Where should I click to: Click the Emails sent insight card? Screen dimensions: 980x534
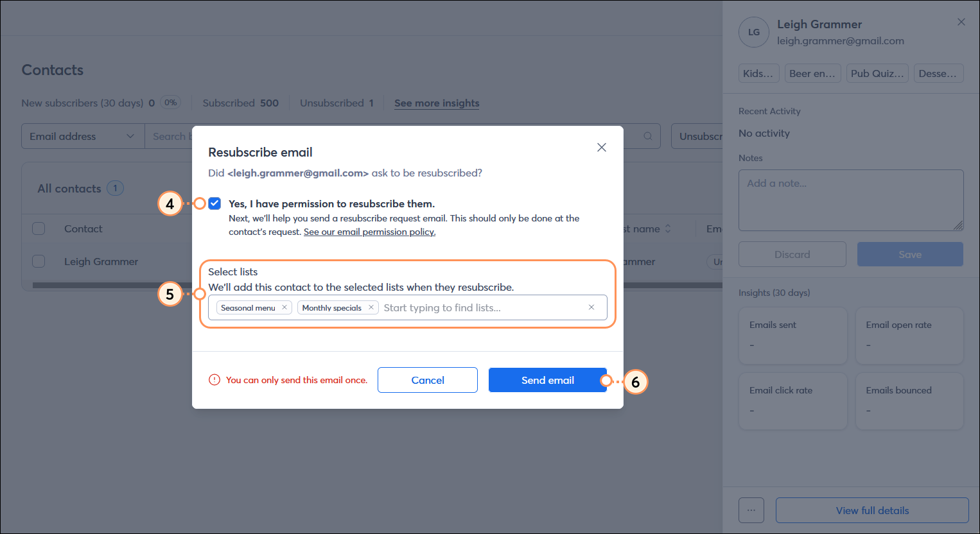click(792, 336)
